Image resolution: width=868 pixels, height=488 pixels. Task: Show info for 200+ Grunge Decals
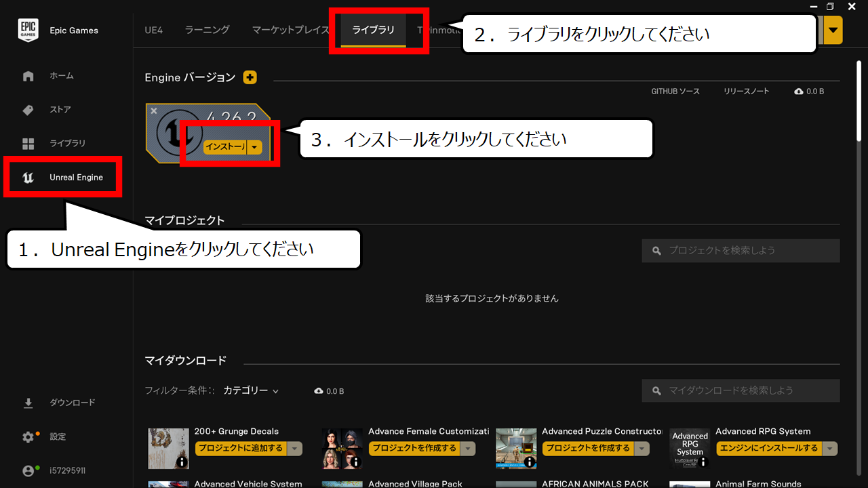[182, 462]
